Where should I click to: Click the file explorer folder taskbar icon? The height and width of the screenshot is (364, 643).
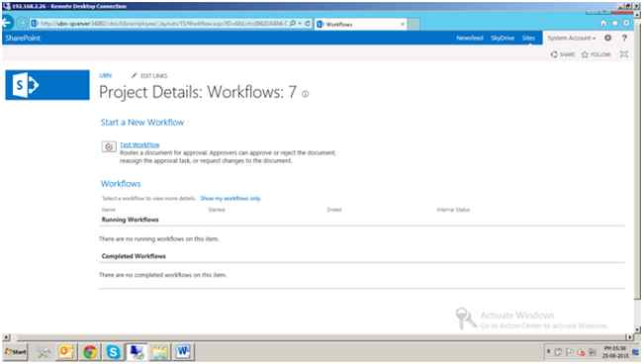(159, 352)
